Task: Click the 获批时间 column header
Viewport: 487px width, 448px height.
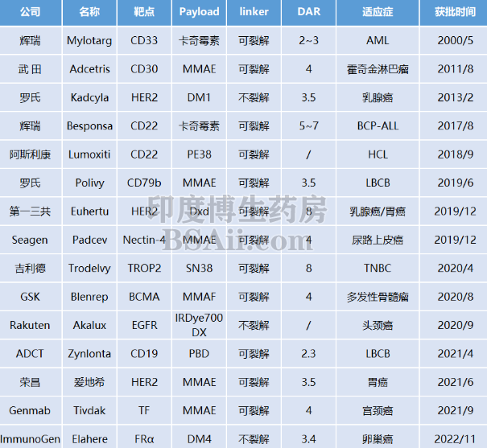Action: (x=455, y=12)
